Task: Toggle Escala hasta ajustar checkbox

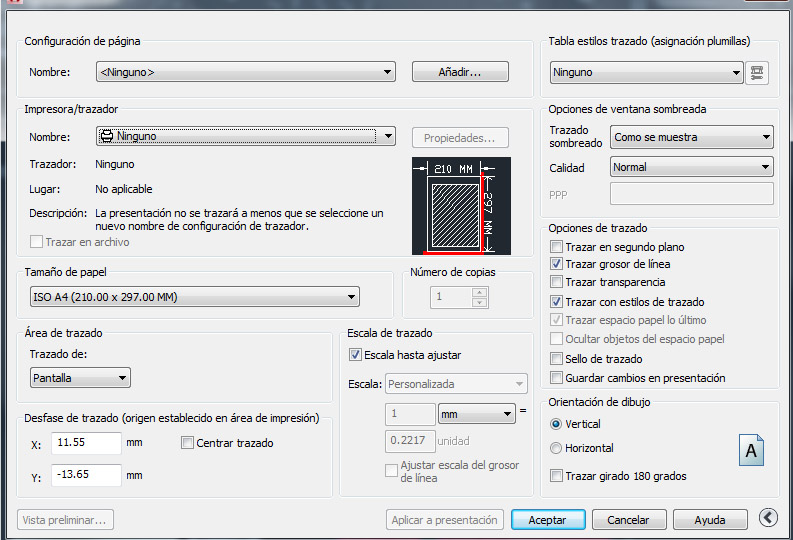Action: point(355,355)
